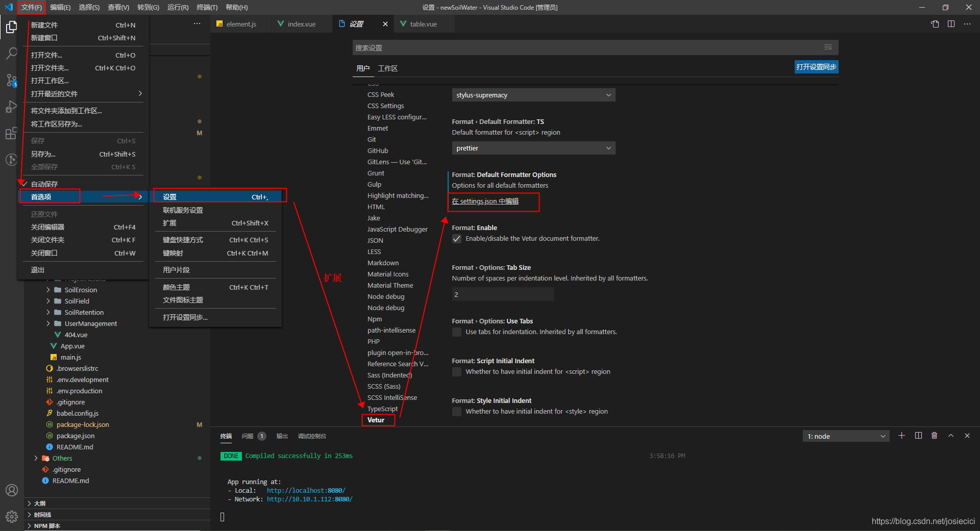Open the Run and Debug view icon

[x=11, y=107]
